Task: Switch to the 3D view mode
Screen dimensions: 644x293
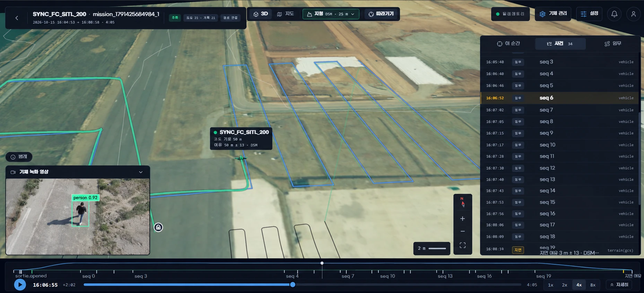Action: [261, 14]
